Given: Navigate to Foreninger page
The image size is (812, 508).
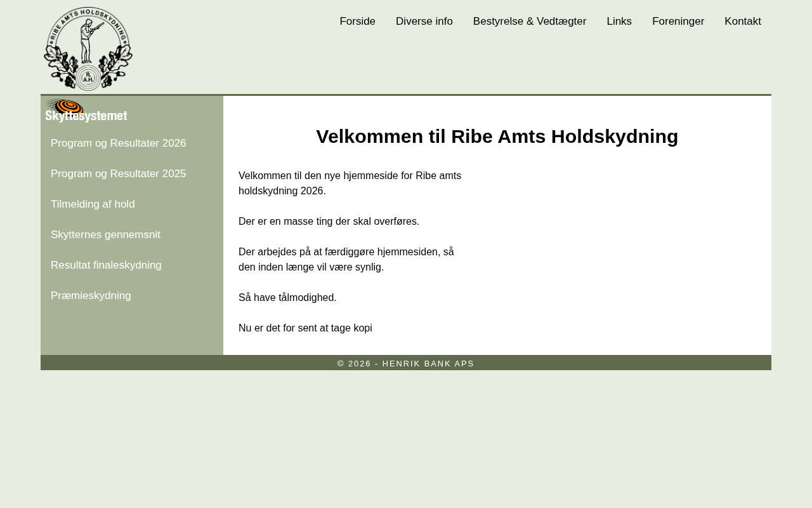Looking at the screenshot, I should pos(678,22).
